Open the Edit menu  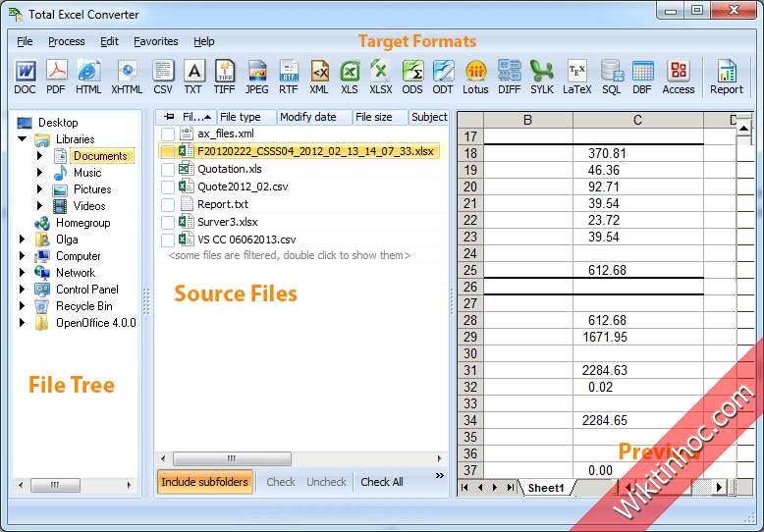[109, 41]
